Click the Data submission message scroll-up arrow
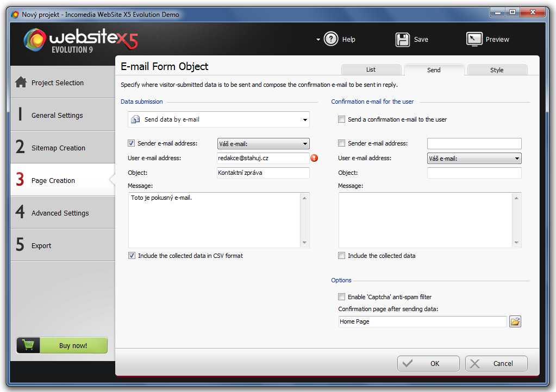 point(304,198)
